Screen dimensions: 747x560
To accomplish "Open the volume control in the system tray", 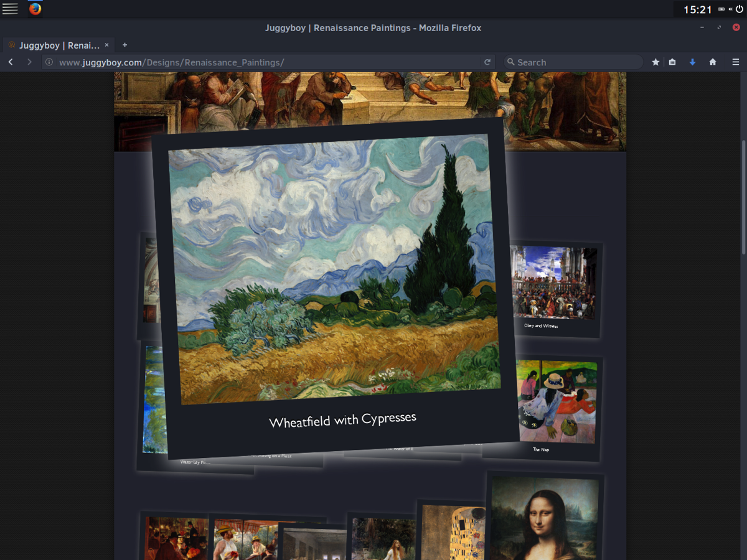I will (730, 9).
